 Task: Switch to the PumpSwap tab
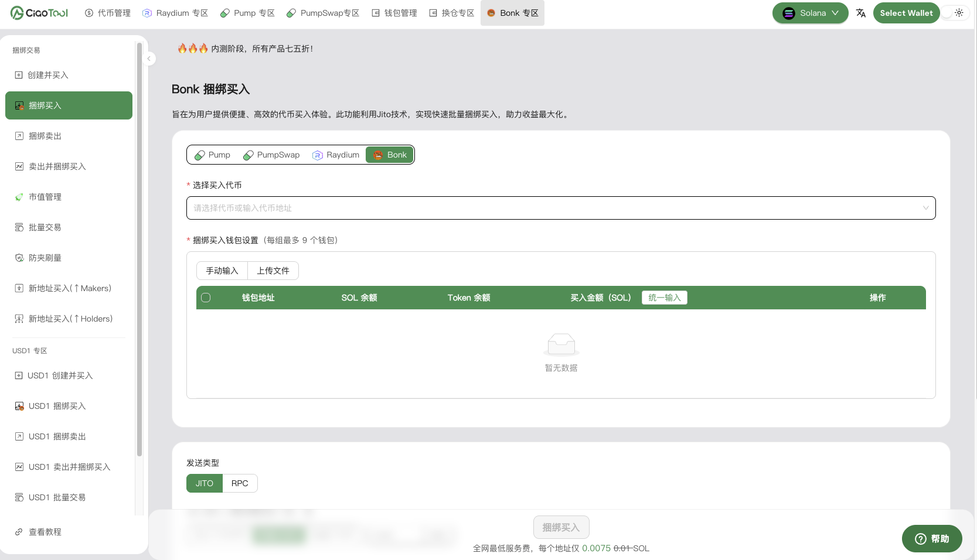[x=271, y=155]
